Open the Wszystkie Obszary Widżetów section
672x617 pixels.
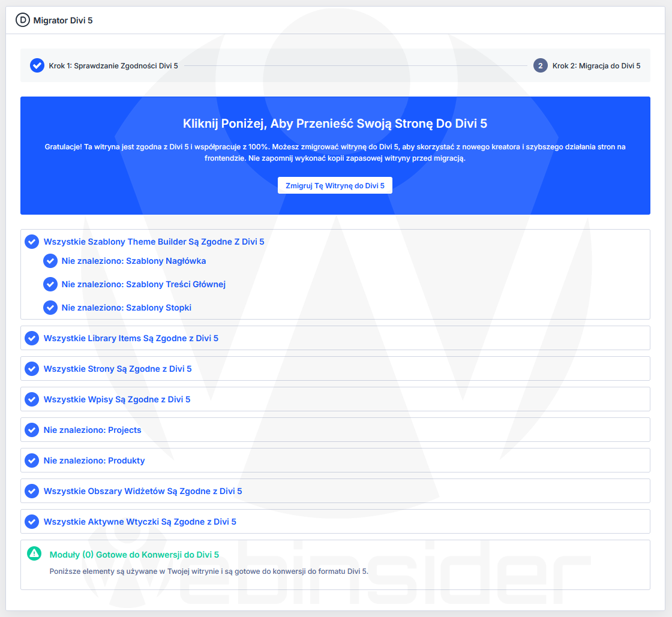click(143, 491)
